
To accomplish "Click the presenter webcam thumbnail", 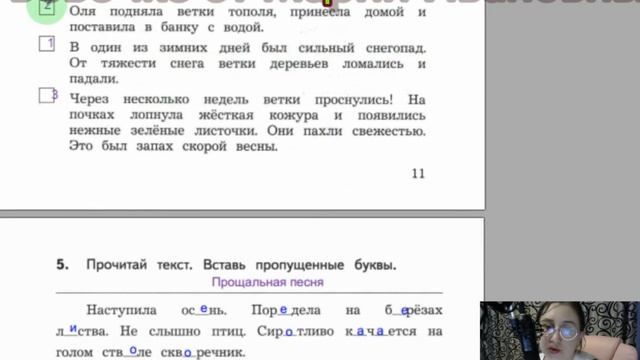I will tap(560, 331).
